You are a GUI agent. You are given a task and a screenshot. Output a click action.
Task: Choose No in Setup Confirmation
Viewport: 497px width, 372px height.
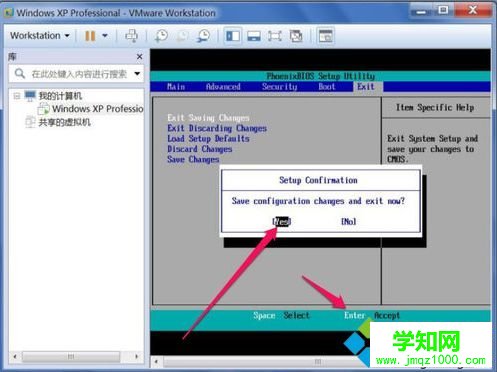click(349, 221)
